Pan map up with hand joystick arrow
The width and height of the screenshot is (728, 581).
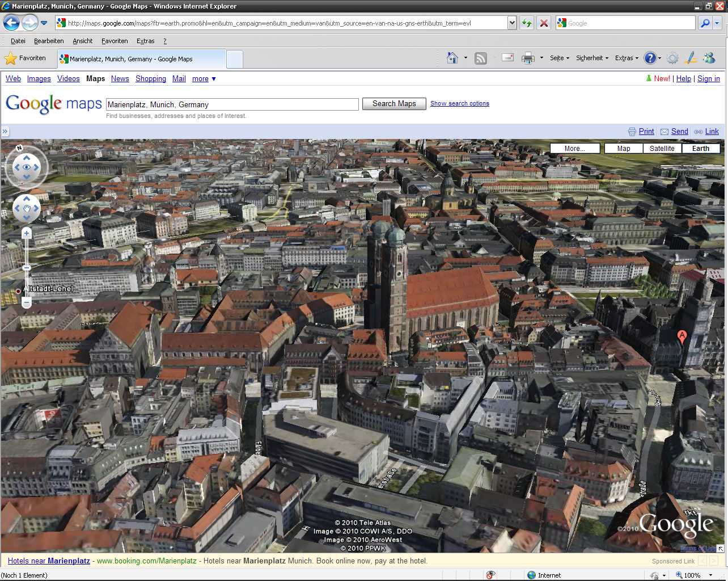point(27,199)
